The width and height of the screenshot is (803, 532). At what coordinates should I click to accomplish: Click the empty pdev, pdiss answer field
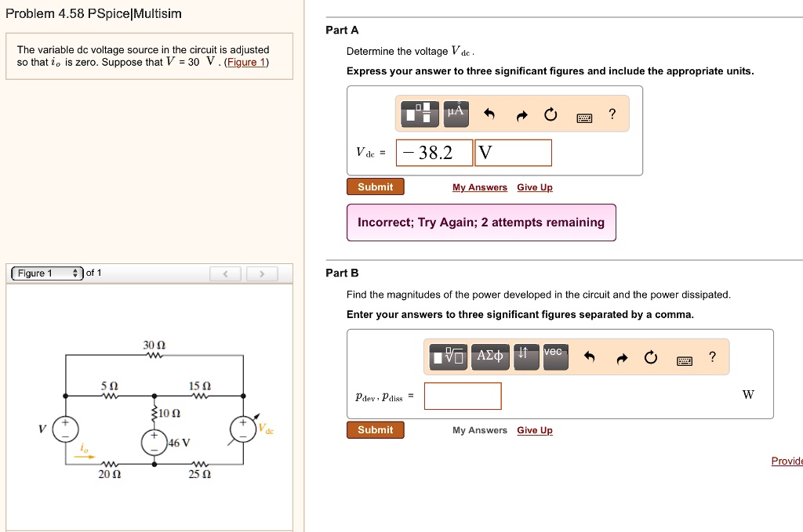point(462,396)
